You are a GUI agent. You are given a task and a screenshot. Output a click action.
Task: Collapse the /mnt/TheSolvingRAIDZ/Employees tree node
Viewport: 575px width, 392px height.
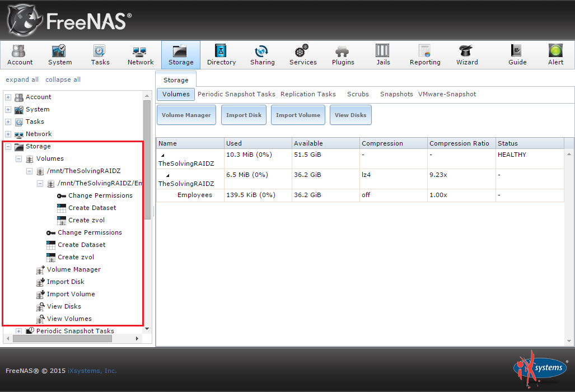pos(40,183)
